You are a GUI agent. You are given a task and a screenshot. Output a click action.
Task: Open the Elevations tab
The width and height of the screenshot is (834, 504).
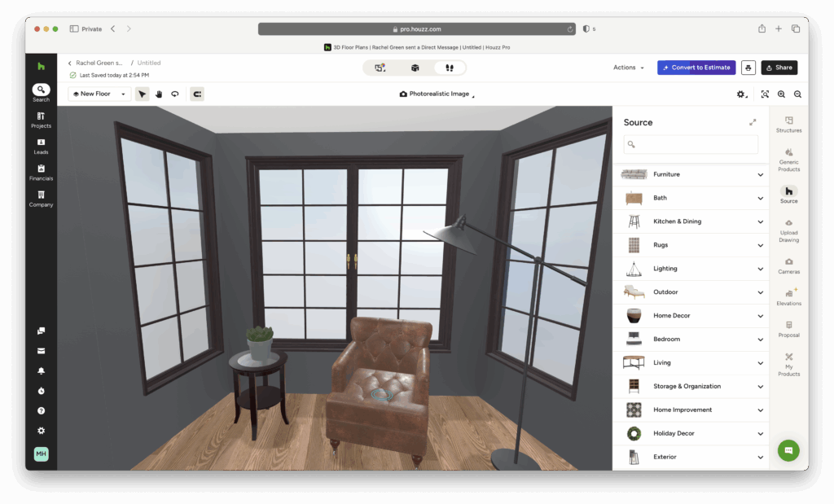point(788,296)
